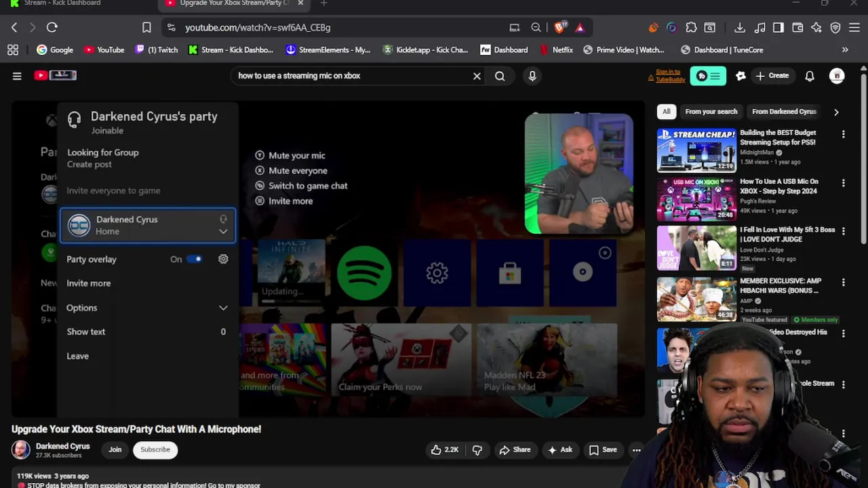868x488 pixels.
Task: Click the Join membership button
Action: tap(115, 450)
